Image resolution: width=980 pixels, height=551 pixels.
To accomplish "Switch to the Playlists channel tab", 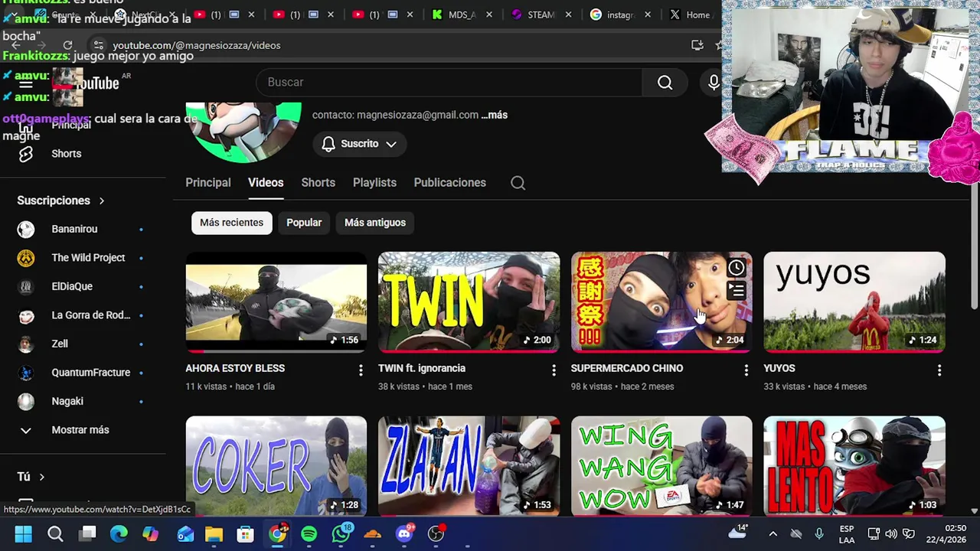I will (374, 183).
